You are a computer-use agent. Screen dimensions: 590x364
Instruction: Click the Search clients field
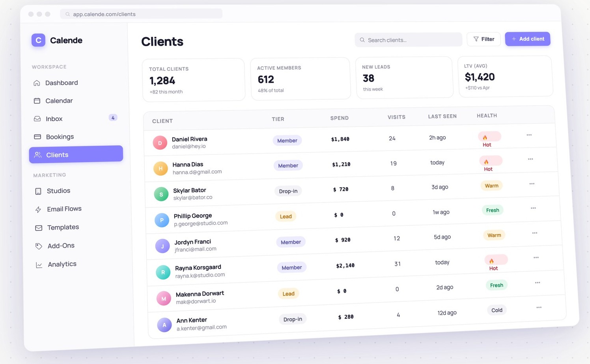[x=408, y=40]
